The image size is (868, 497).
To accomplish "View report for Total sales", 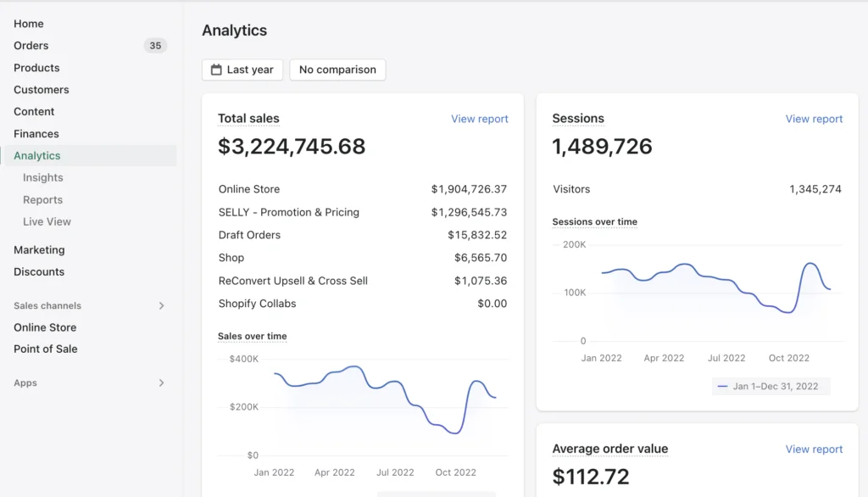I will 480,119.
